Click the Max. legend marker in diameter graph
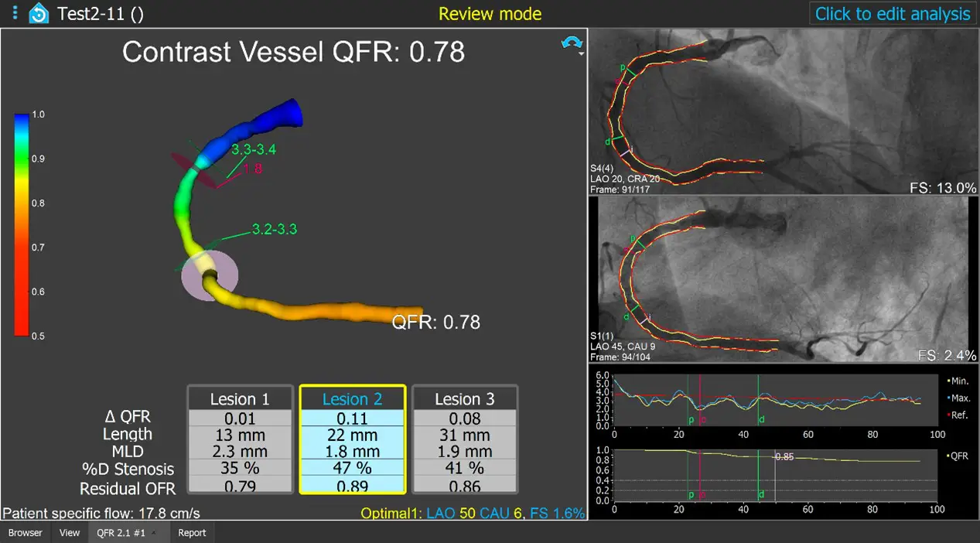Screen dimensions: 980x543 coord(948,398)
